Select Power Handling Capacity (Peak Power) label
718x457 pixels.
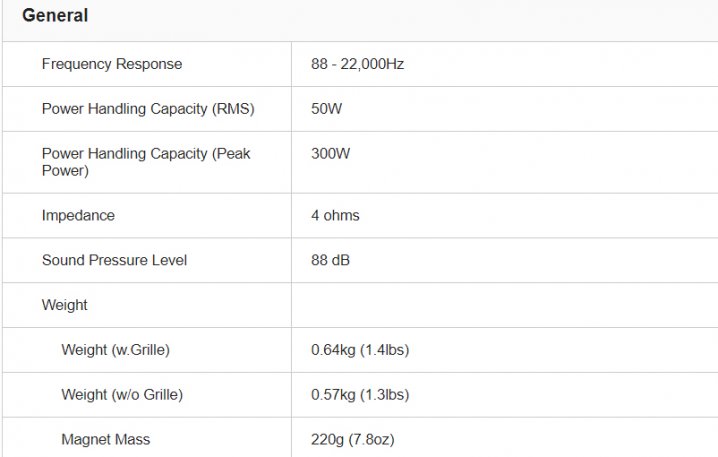(145, 162)
